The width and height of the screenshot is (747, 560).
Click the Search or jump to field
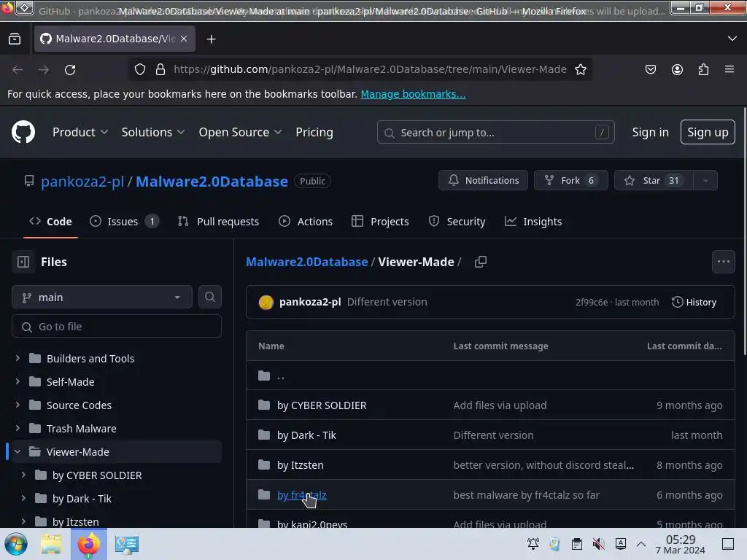(495, 132)
